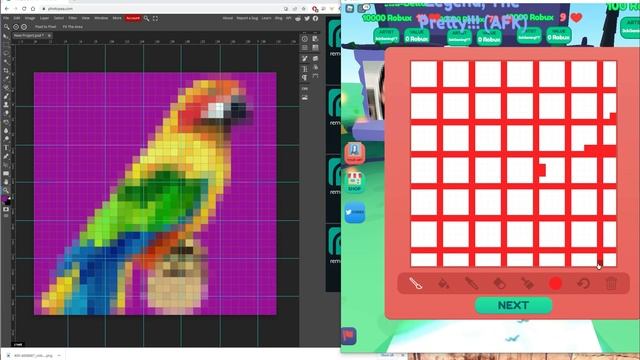Open the Info panel icon

(x=305, y=39)
